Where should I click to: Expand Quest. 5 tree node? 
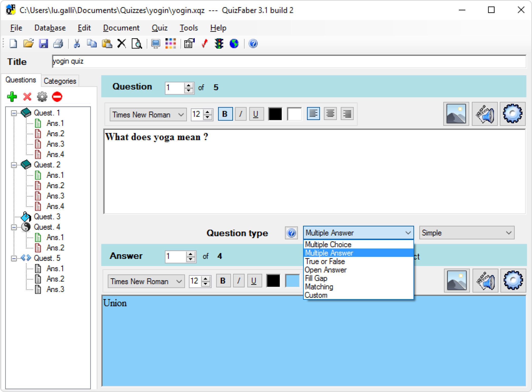pyautogui.click(x=13, y=258)
